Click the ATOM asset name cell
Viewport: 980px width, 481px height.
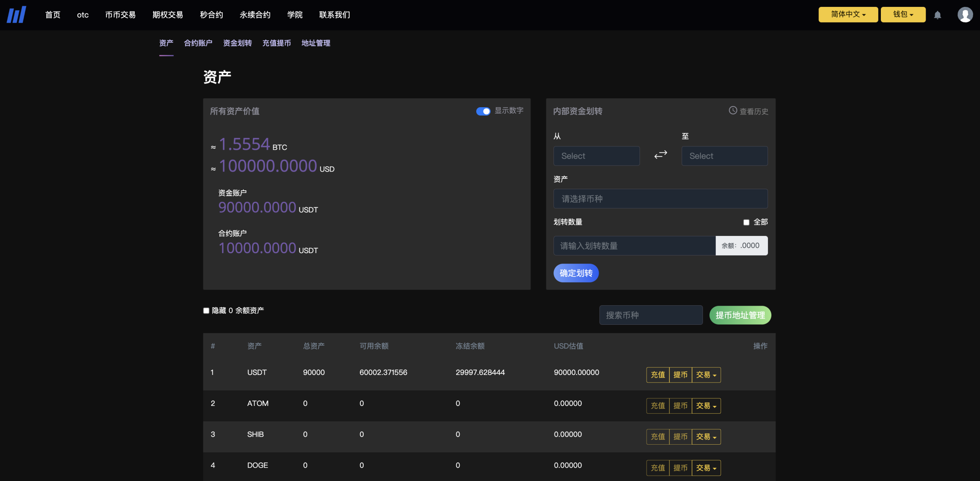pyautogui.click(x=258, y=403)
